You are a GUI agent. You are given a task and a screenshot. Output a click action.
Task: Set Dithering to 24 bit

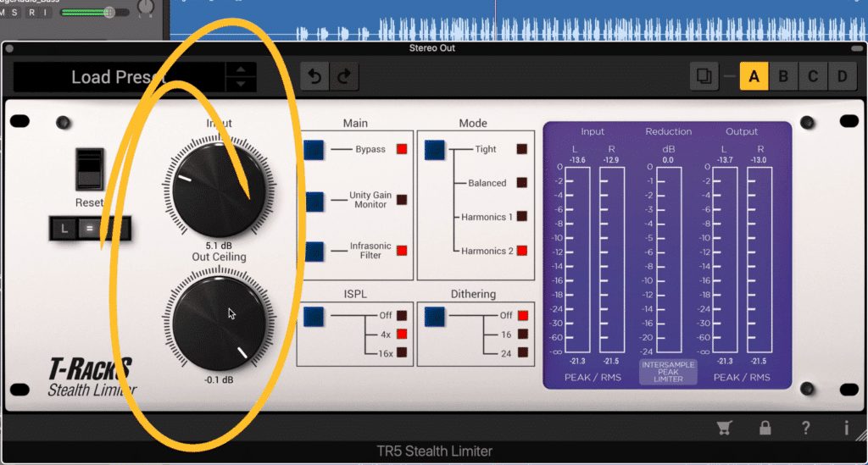pyautogui.click(x=522, y=352)
